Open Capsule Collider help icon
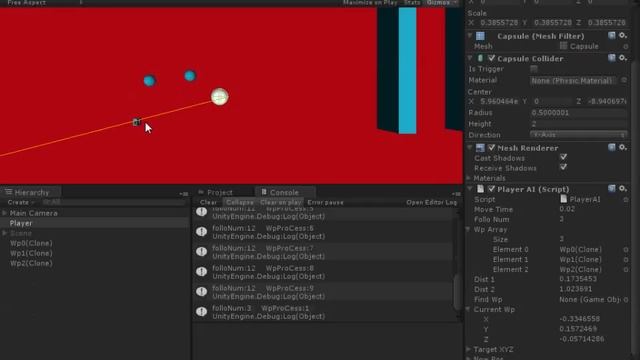Screen dimensions: 640x360 (x=611, y=58)
